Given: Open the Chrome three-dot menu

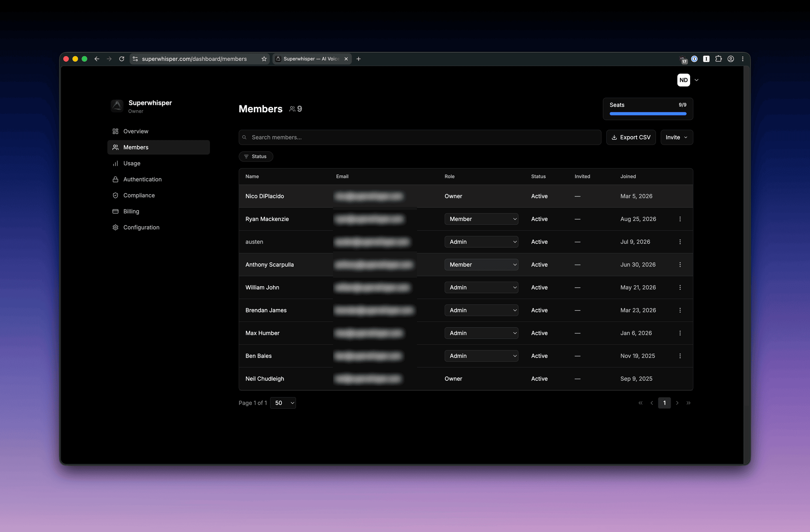Looking at the screenshot, I should [743, 59].
